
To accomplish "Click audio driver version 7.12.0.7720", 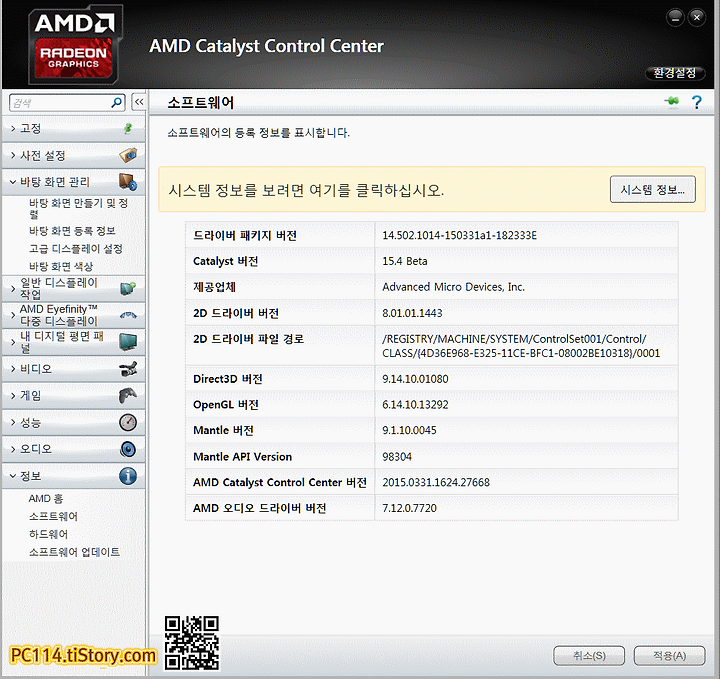I will coord(409,508).
